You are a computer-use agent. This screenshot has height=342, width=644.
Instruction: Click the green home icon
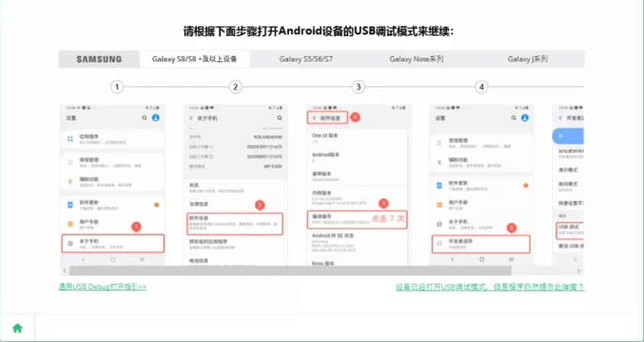(17, 328)
